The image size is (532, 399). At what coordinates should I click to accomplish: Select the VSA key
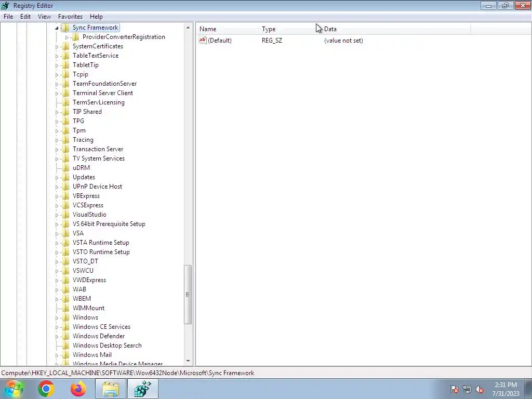click(78, 233)
